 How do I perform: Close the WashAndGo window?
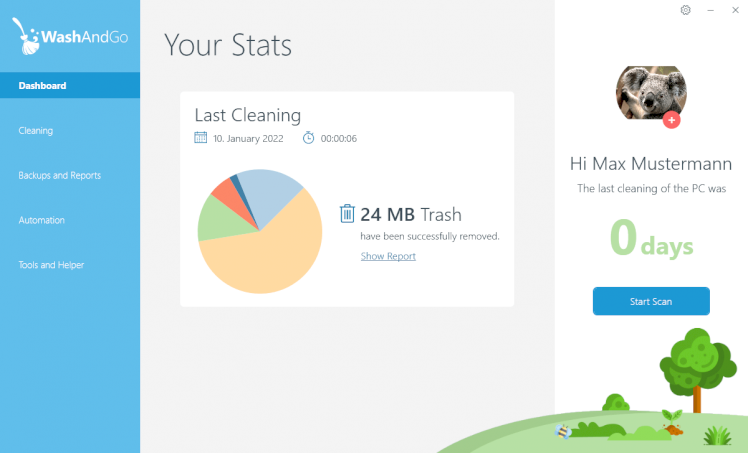pyautogui.click(x=736, y=10)
